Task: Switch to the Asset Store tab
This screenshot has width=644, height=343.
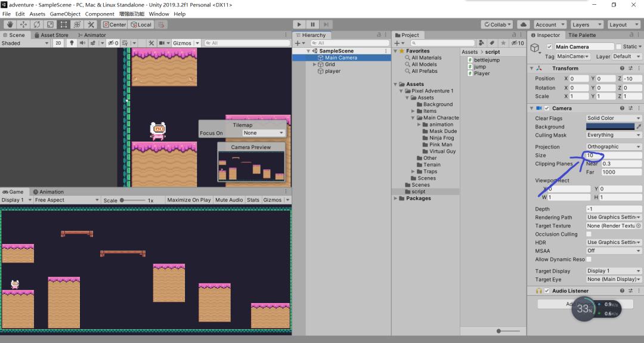Action: (x=51, y=35)
